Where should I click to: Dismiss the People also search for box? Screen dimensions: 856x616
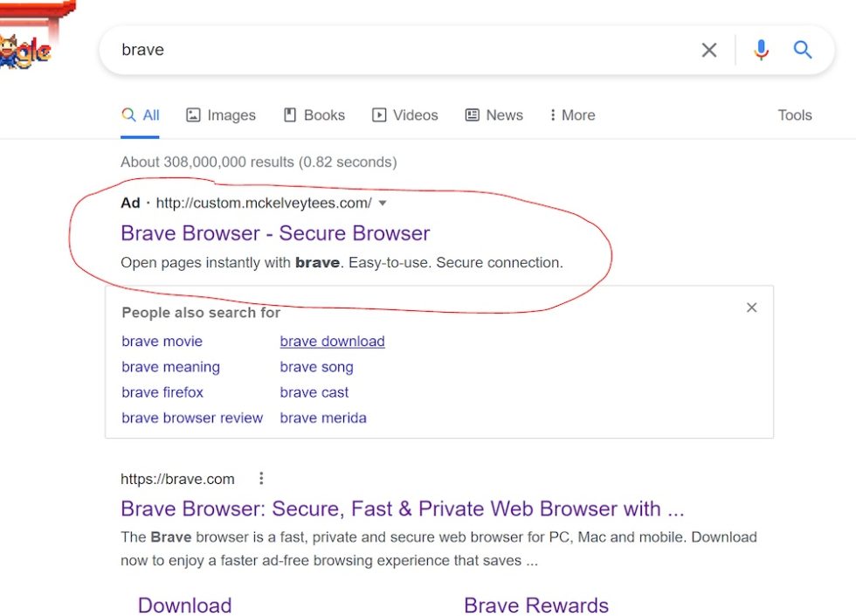[x=751, y=308]
